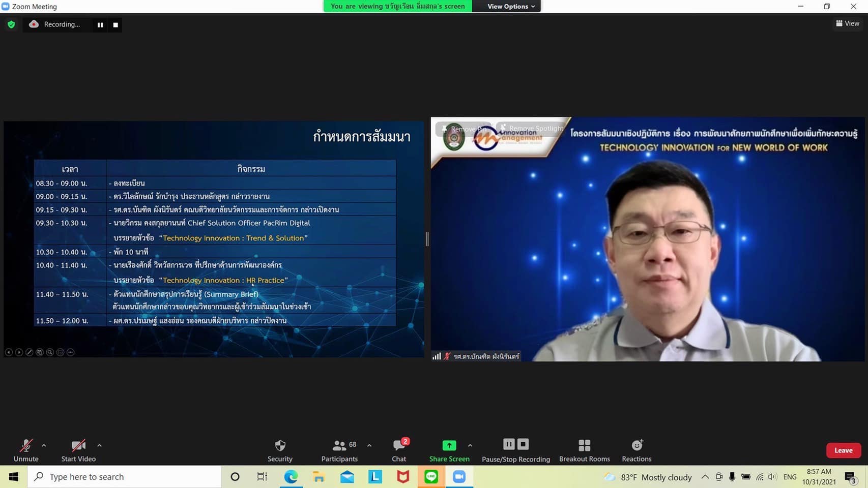
Task: Expand video options arrow beside Start Video
Action: click(99, 445)
